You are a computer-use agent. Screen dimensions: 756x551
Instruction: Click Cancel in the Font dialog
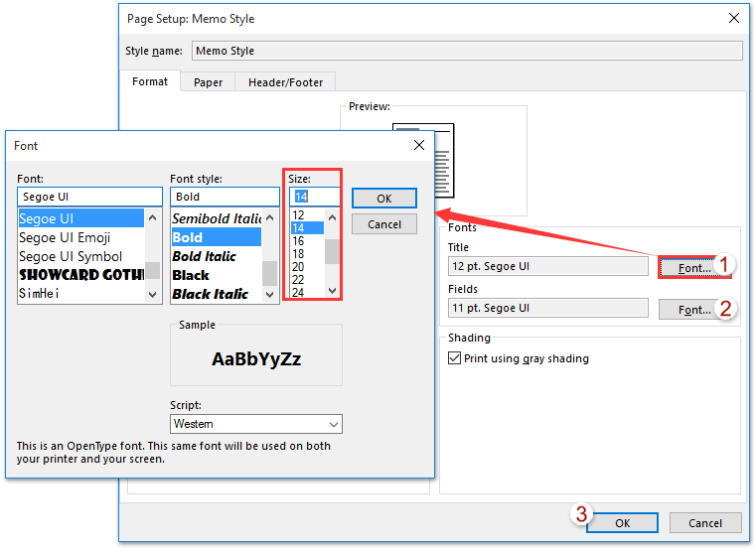(384, 224)
